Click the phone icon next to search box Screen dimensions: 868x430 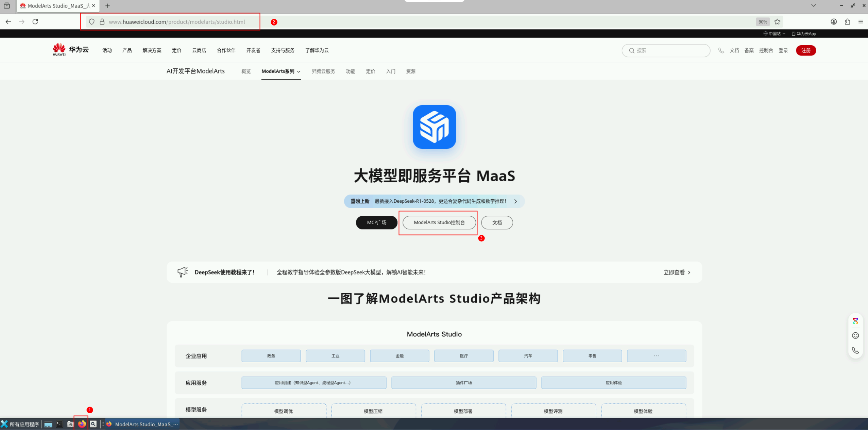coord(721,50)
